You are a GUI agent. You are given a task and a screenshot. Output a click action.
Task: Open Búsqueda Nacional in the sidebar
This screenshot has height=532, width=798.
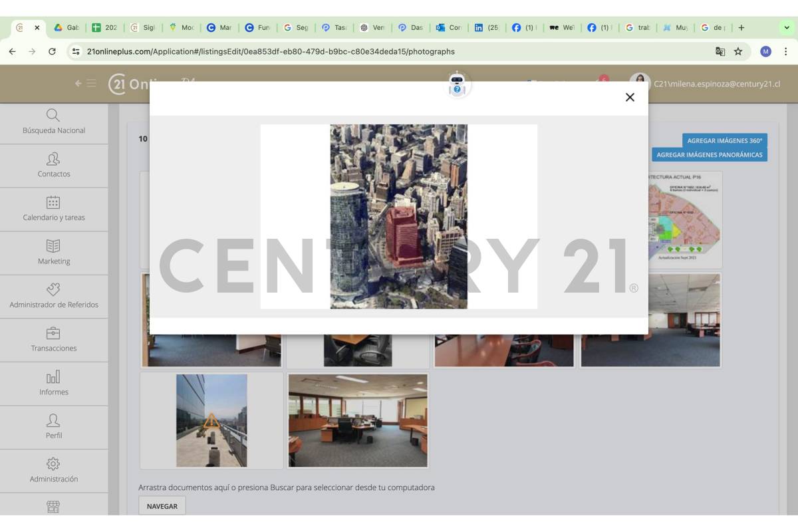pos(54,122)
